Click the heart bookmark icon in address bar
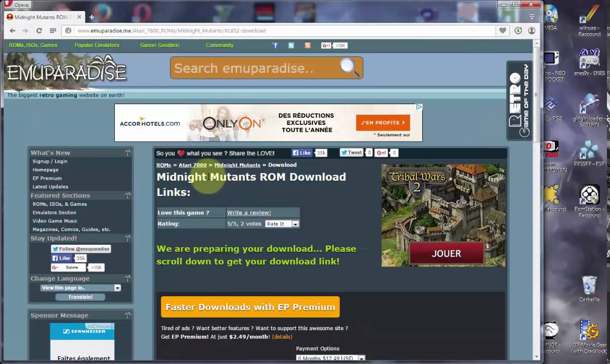 point(502,30)
